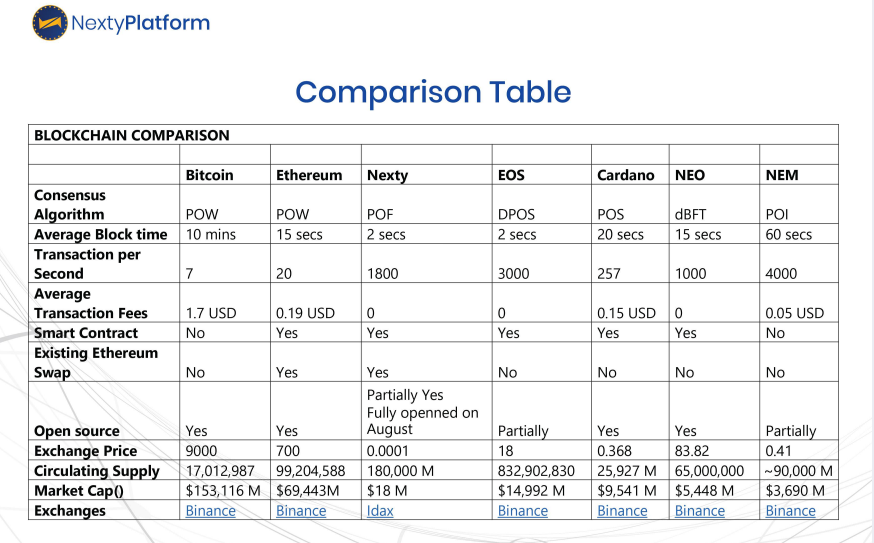The height and width of the screenshot is (543, 874).
Task: Click the Nexty column header
Action: click(x=388, y=175)
